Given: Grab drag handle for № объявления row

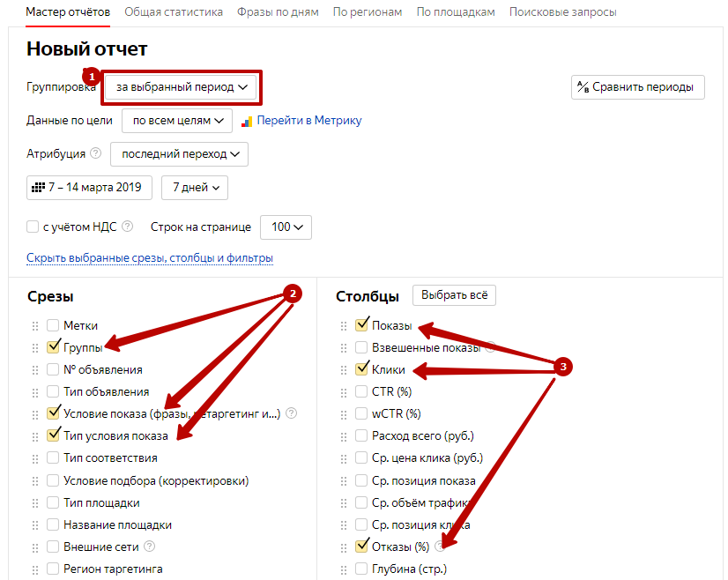Looking at the screenshot, I should tap(35, 370).
